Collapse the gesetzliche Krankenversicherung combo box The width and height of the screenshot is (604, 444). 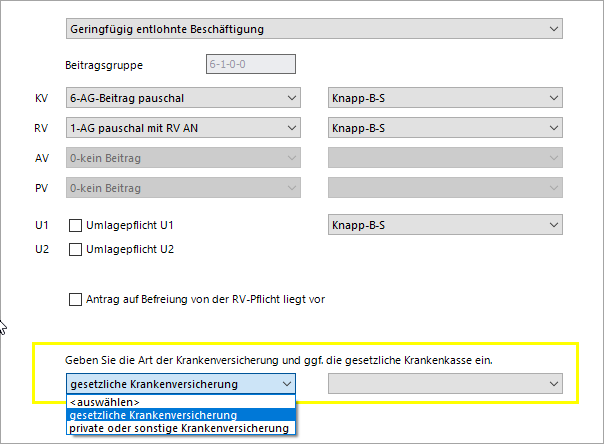(x=181, y=384)
